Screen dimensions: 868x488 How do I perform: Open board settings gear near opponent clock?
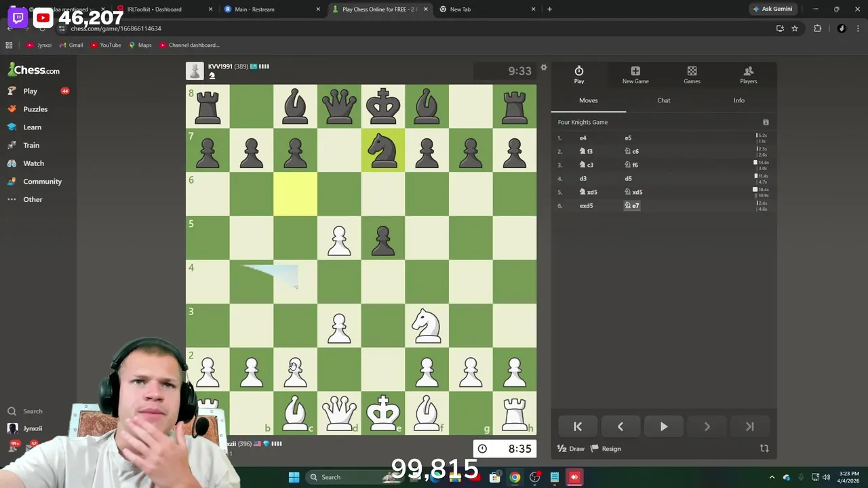click(x=543, y=68)
